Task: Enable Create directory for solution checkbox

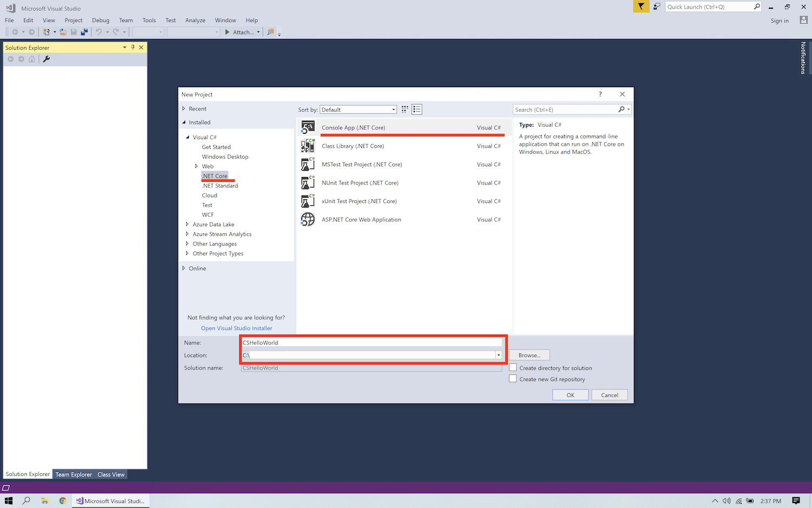Action: [x=513, y=367]
